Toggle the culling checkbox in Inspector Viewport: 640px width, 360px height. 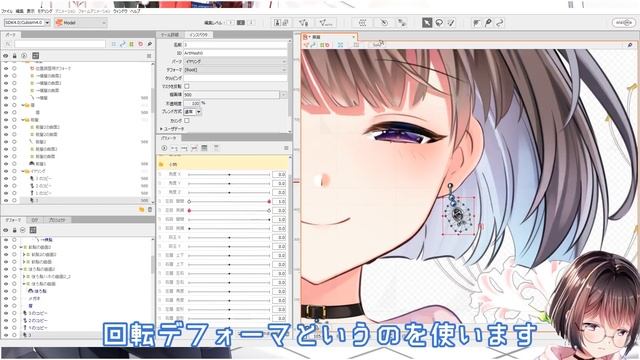point(187,120)
